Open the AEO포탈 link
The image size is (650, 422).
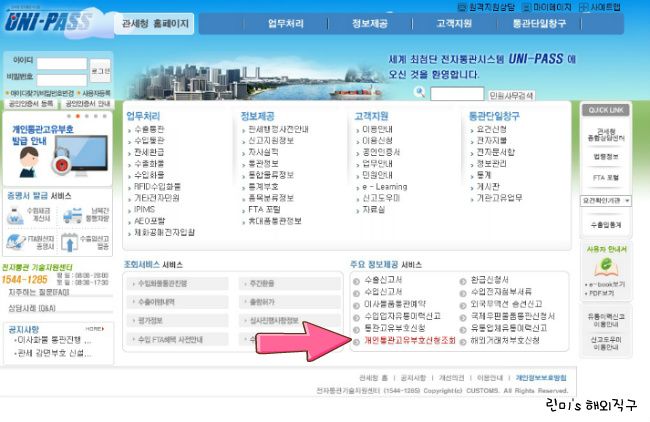(149, 221)
